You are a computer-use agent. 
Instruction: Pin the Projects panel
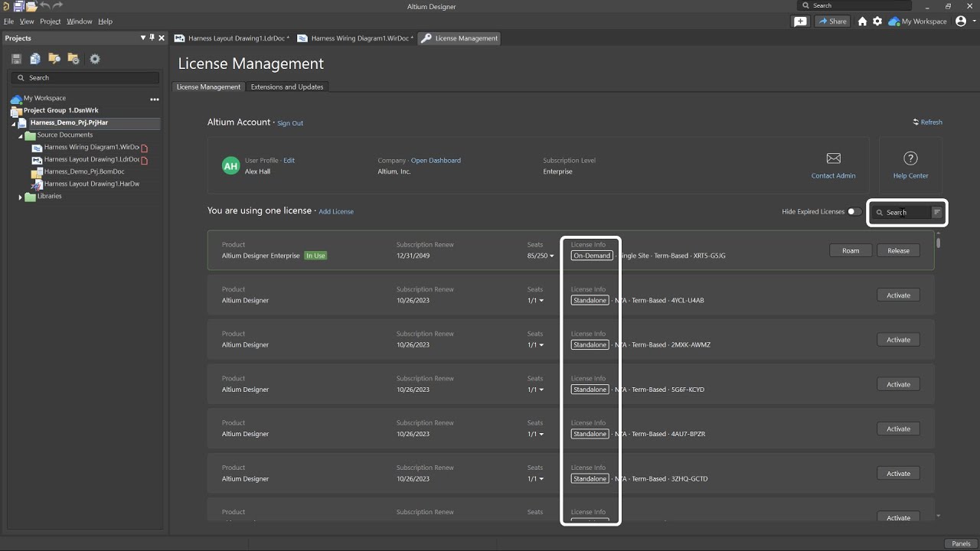coord(152,38)
